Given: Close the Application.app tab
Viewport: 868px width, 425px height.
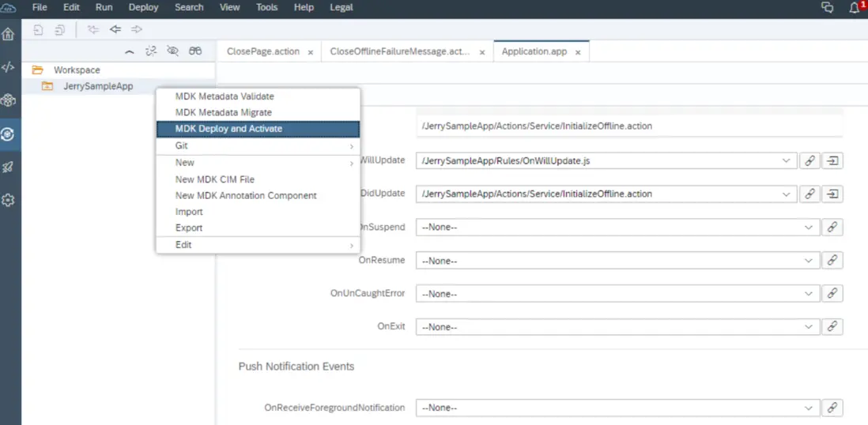Looking at the screenshot, I should pos(578,52).
